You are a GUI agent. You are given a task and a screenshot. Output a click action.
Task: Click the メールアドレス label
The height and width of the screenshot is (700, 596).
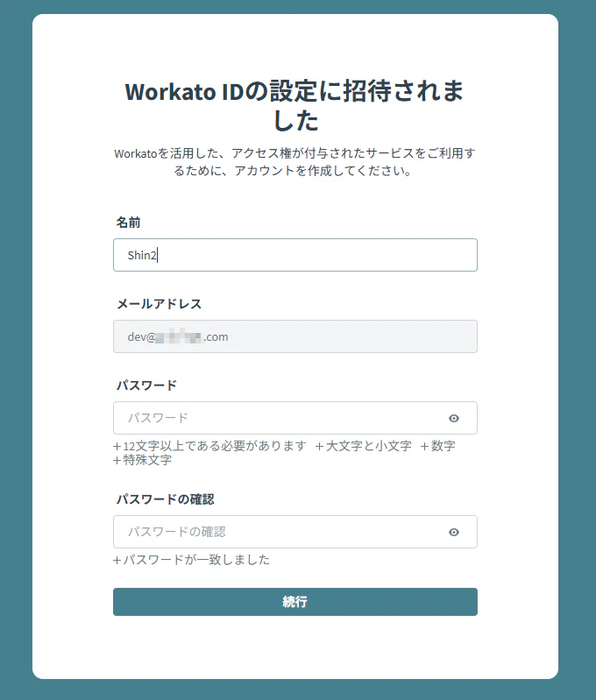point(159,304)
